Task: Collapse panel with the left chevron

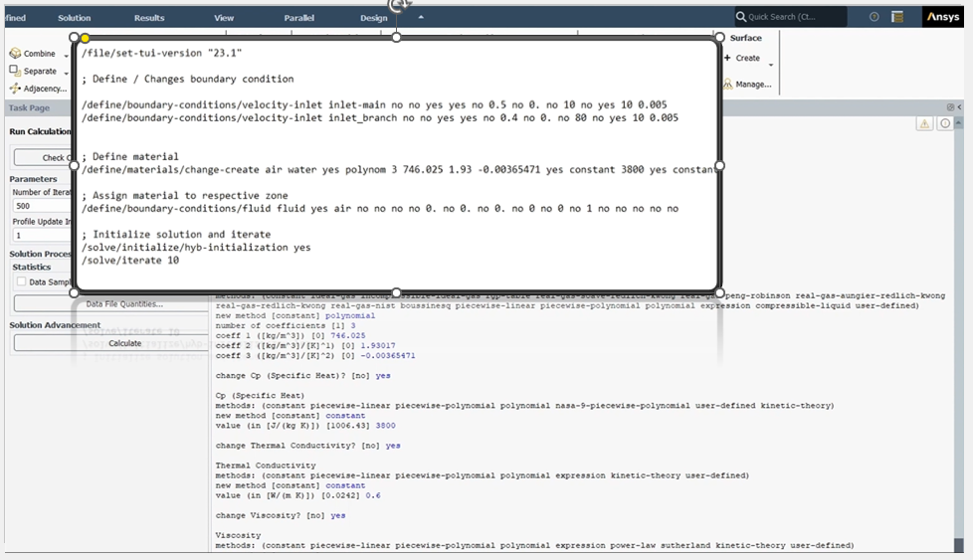Action: [959, 107]
